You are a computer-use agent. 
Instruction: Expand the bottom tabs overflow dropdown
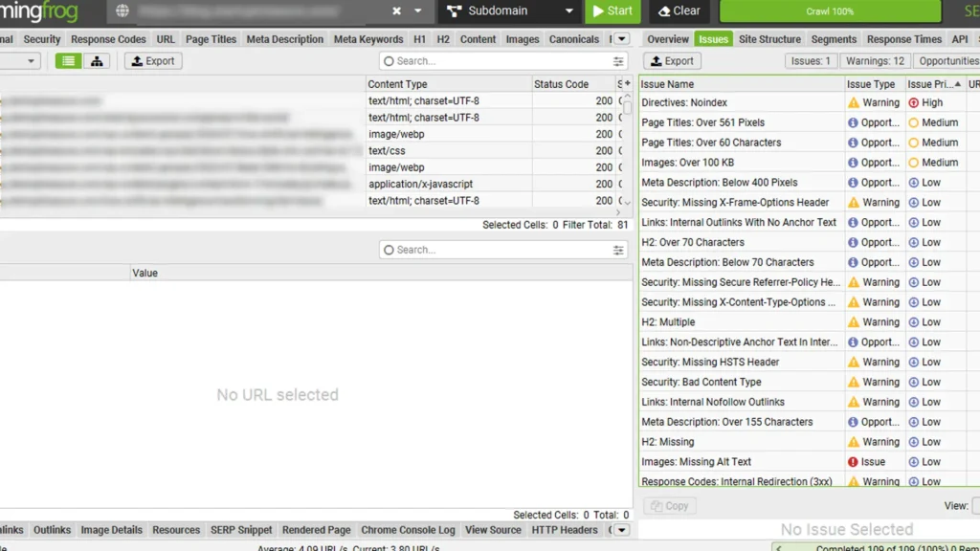(x=621, y=530)
